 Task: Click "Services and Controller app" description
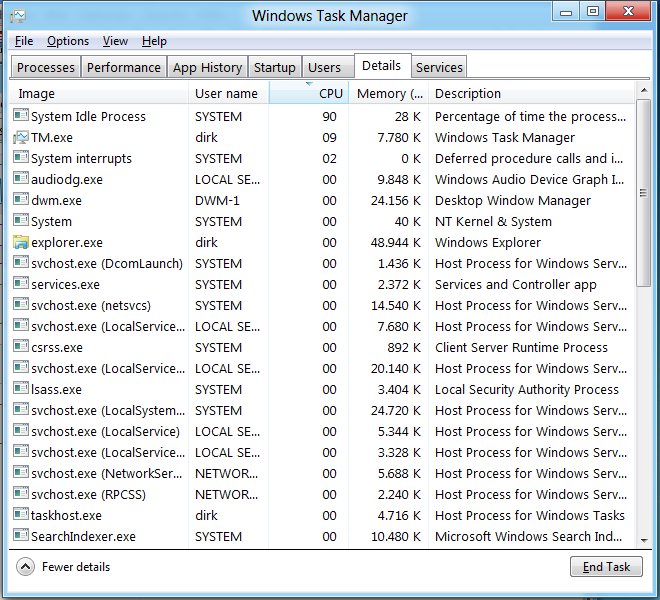pos(516,285)
